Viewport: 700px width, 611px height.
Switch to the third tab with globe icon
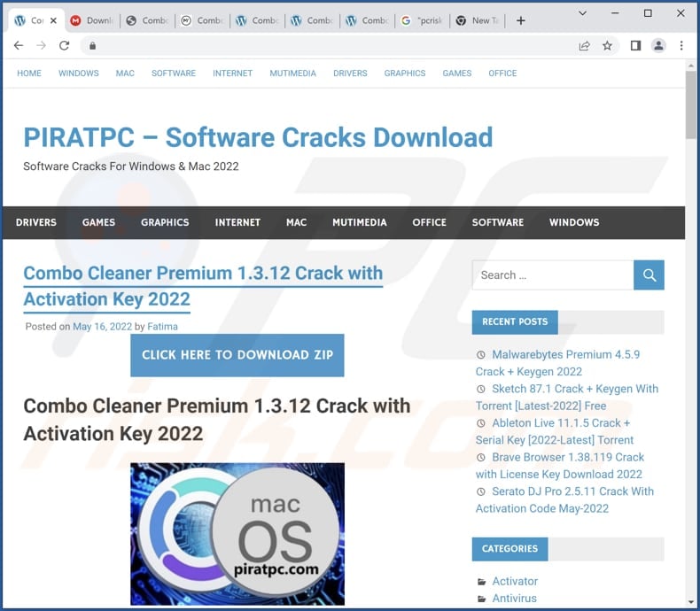(x=147, y=20)
